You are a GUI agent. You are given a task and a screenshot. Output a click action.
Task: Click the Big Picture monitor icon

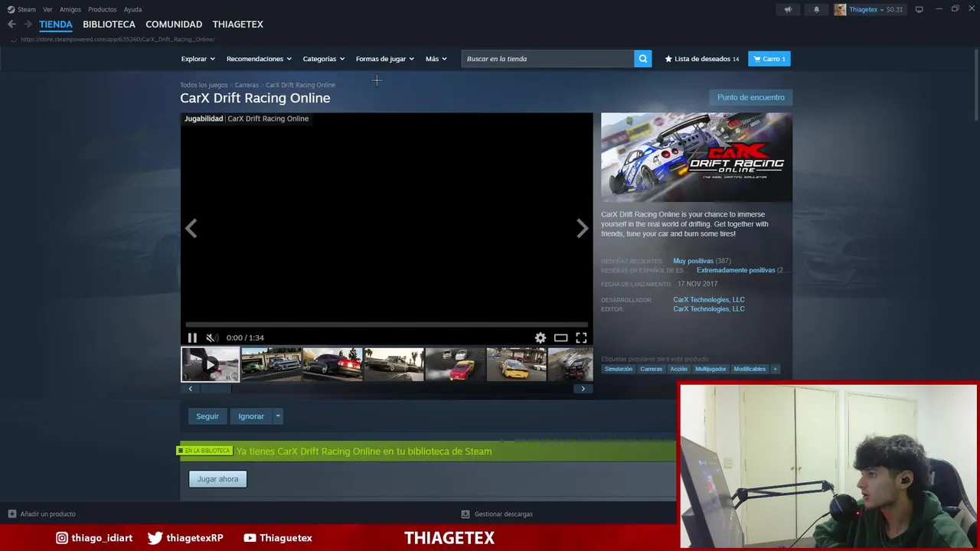(x=919, y=9)
